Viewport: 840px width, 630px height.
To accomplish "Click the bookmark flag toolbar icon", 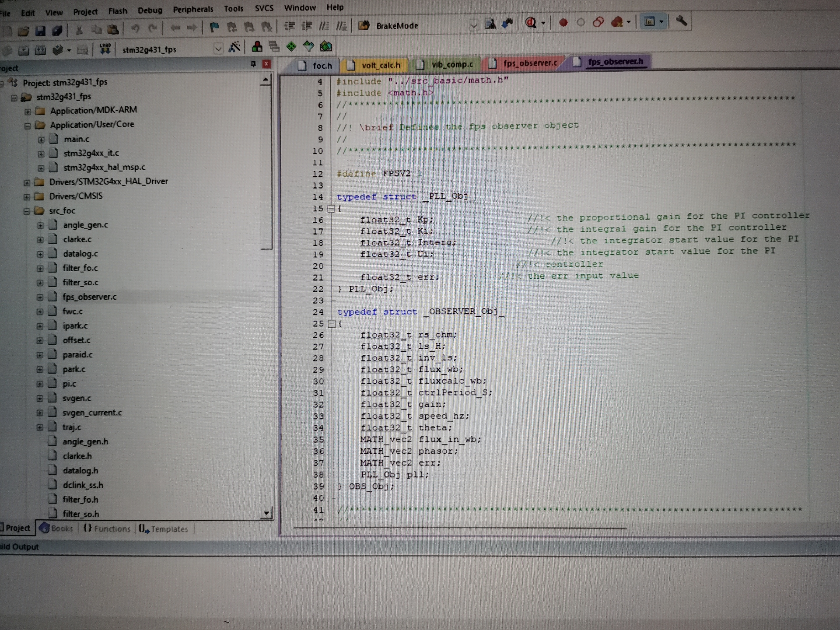I will 214,28.
